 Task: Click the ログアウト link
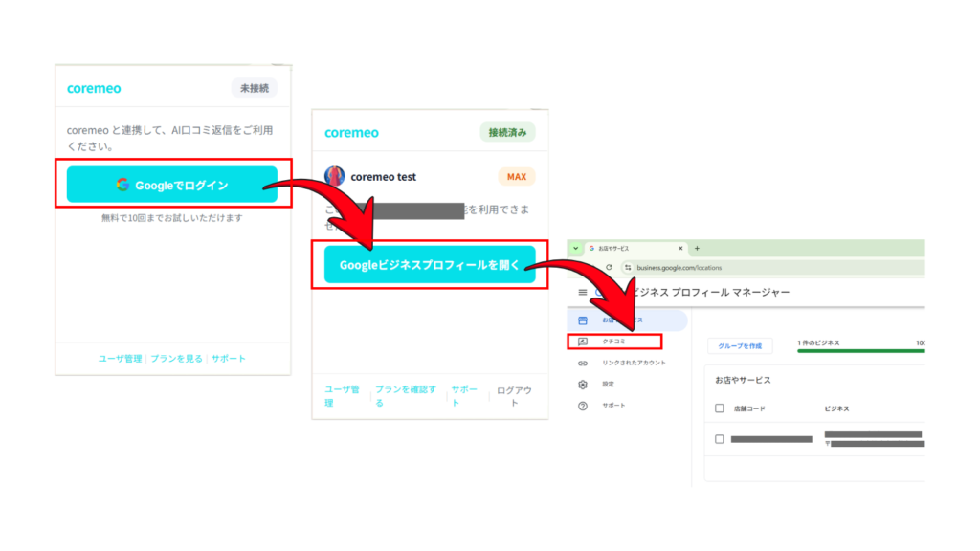tap(514, 396)
